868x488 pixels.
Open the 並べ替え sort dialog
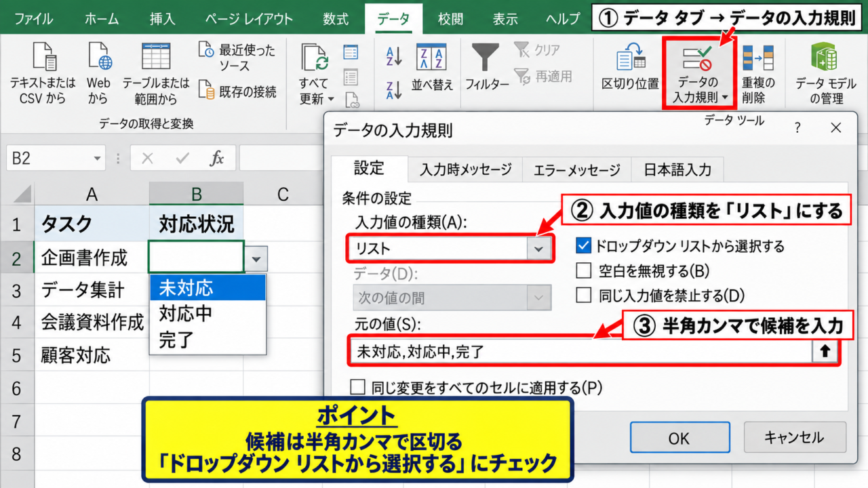(432, 68)
